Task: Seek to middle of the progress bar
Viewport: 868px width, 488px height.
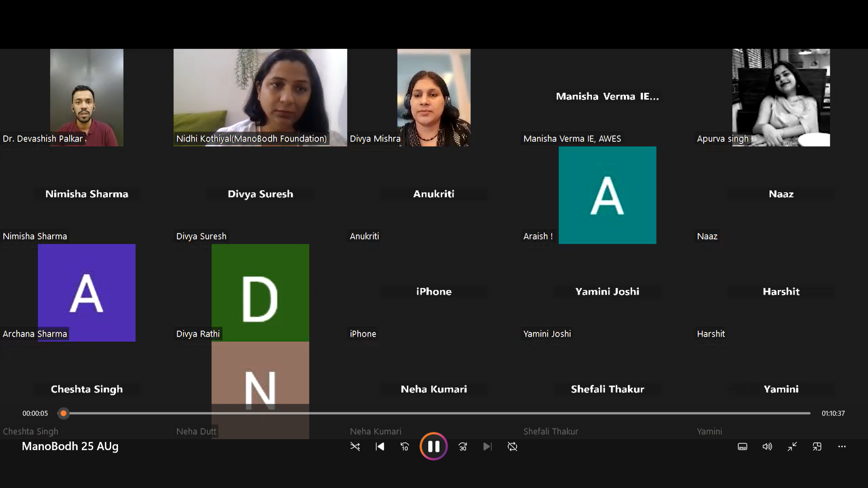Action: pyautogui.click(x=434, y=413)
